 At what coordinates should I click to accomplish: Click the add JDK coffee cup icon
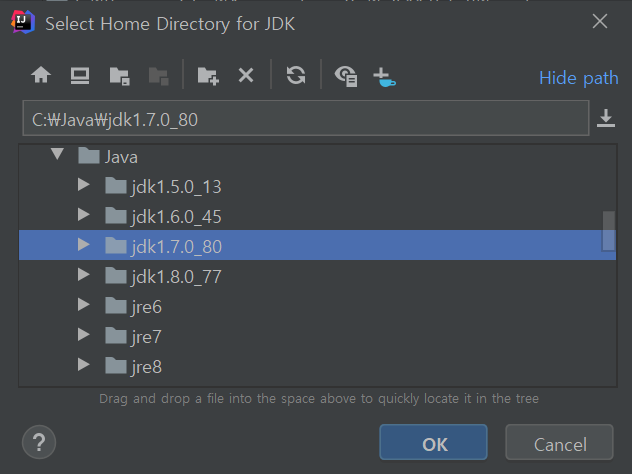384,77
